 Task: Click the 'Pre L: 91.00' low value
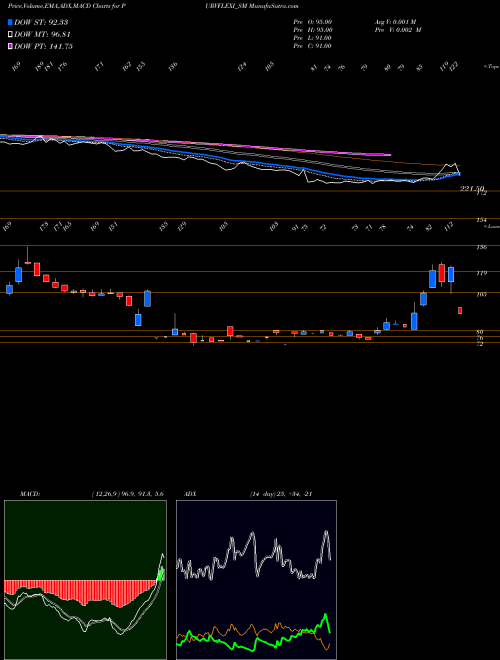pos(313,38)
